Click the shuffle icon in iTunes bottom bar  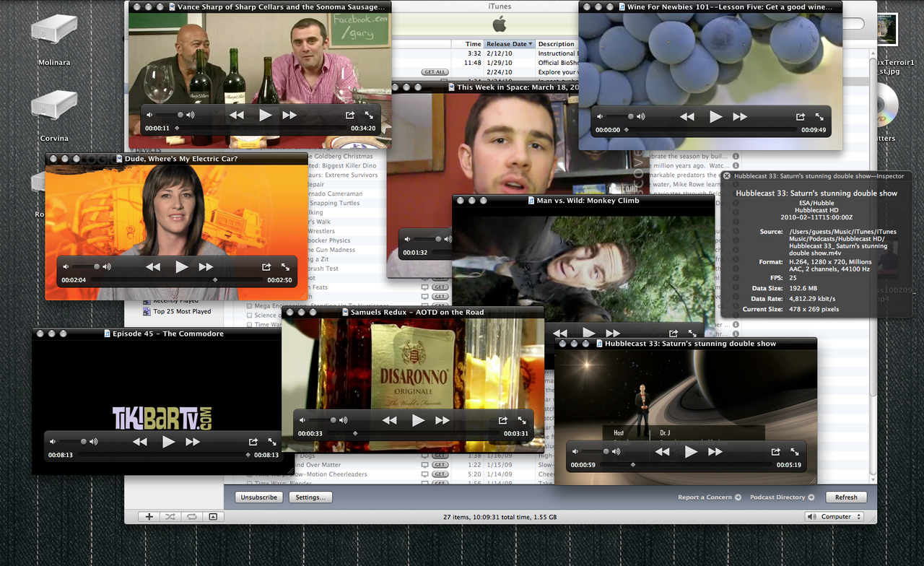tap(170, 517)
